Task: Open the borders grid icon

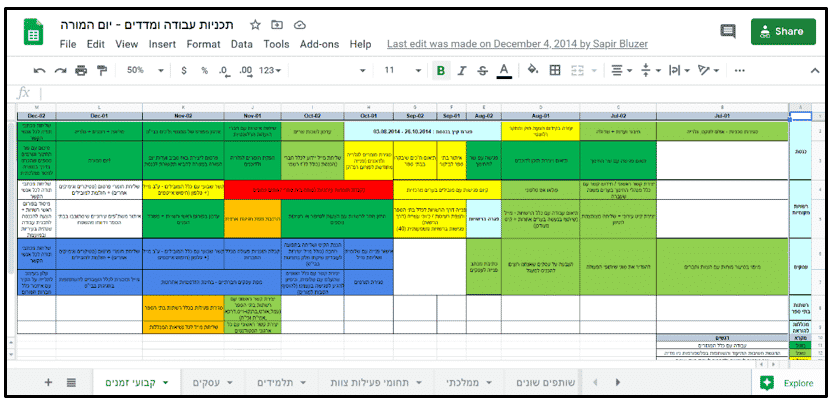Action: tap(555, 70)
